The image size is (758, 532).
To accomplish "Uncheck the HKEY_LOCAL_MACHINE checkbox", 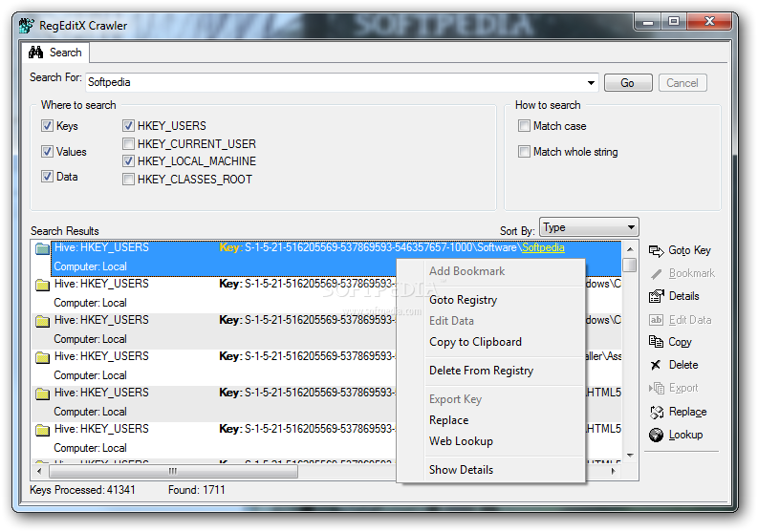I will coord(128,161).
